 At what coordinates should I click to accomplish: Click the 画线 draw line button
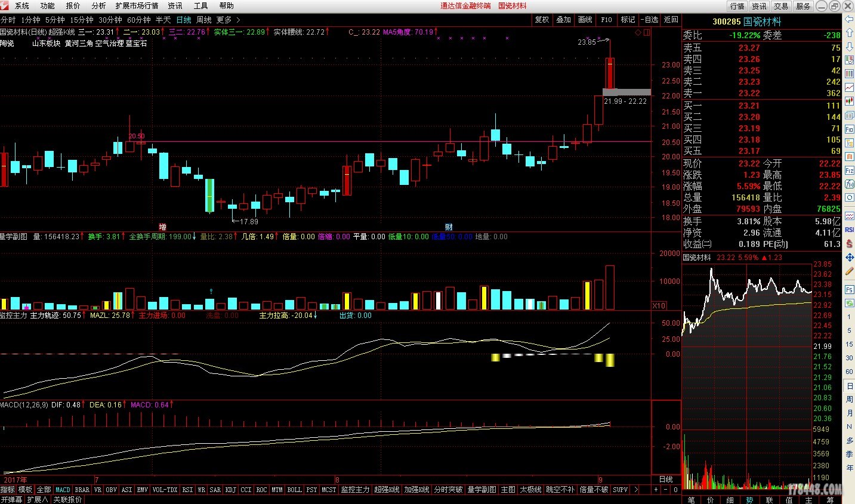(585, 20)
